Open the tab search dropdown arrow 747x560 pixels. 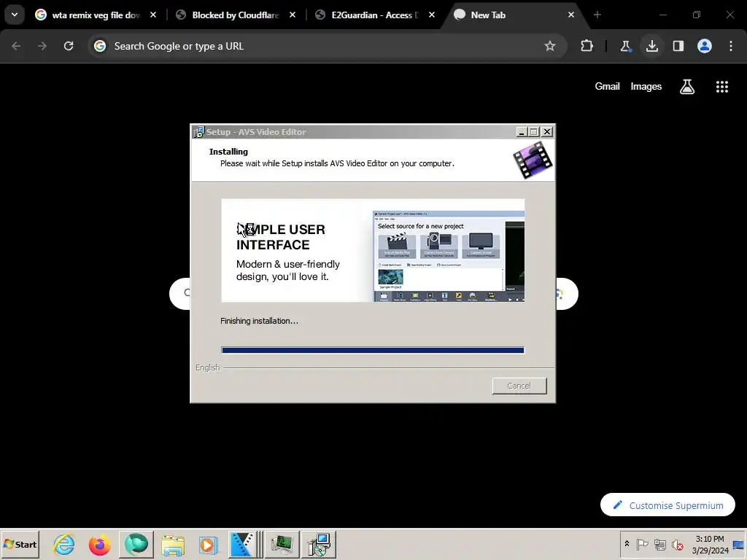pyautogui.click(x=15, y=15)
